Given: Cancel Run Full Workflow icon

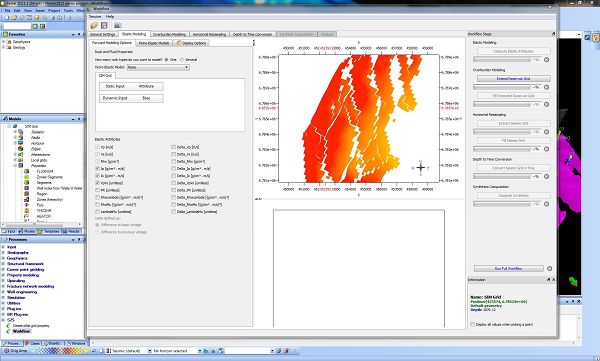Looking at the screenshot, I should tap(549, 269).
